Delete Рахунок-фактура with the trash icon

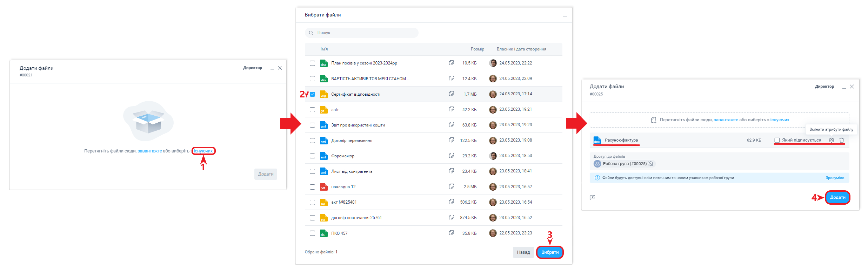[841, 140]
